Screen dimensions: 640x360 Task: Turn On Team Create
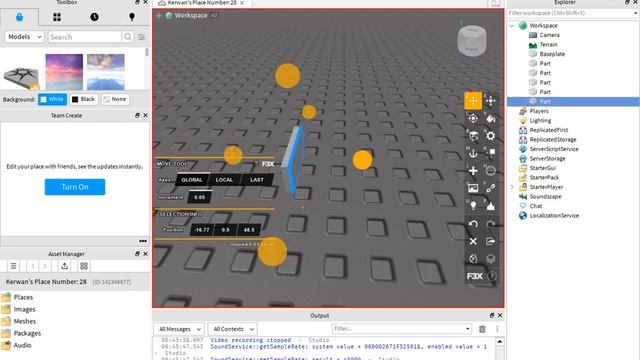tap(75, 187)
